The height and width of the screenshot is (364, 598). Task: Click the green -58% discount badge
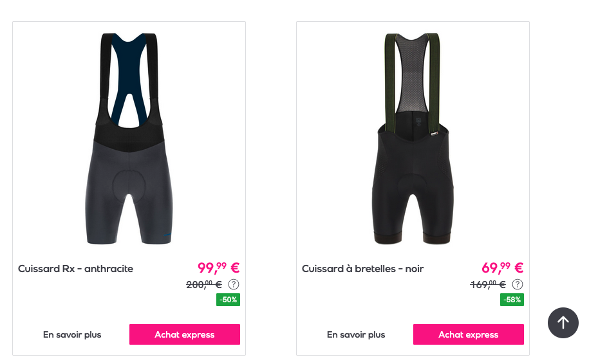pyautogui.click(x=512, y=300)
